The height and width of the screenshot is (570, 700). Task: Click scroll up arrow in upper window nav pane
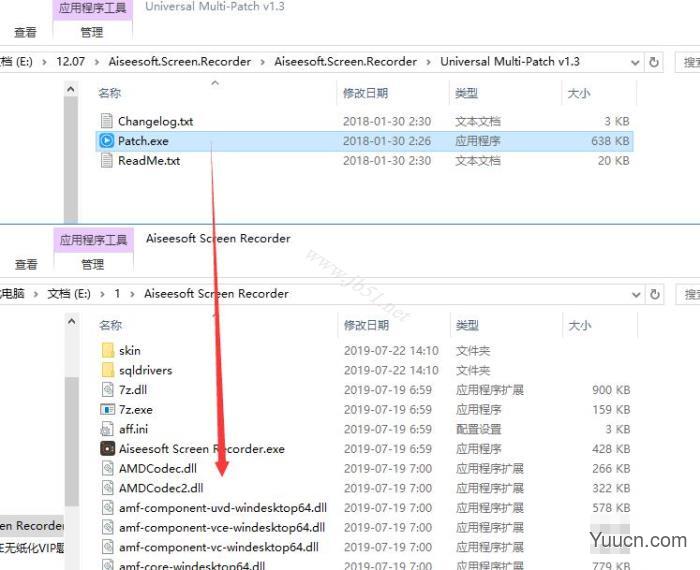click(71, 90)
